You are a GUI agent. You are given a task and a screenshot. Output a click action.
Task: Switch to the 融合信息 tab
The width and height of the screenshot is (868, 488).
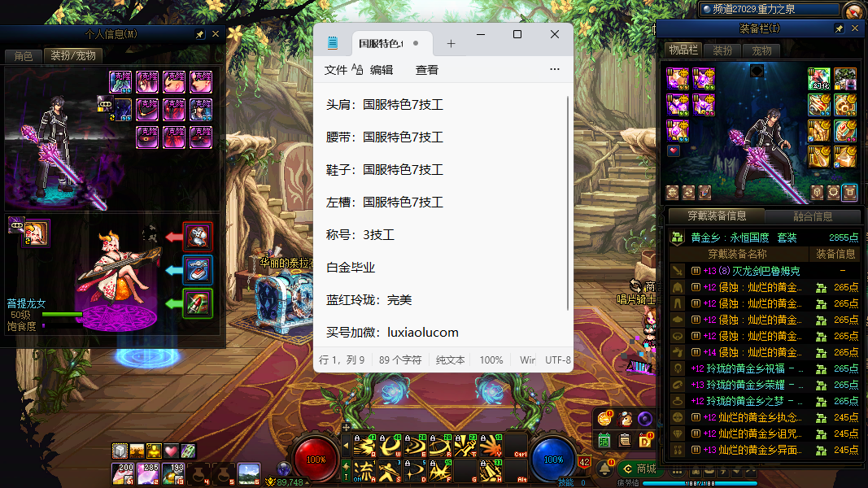click(812, 216)
